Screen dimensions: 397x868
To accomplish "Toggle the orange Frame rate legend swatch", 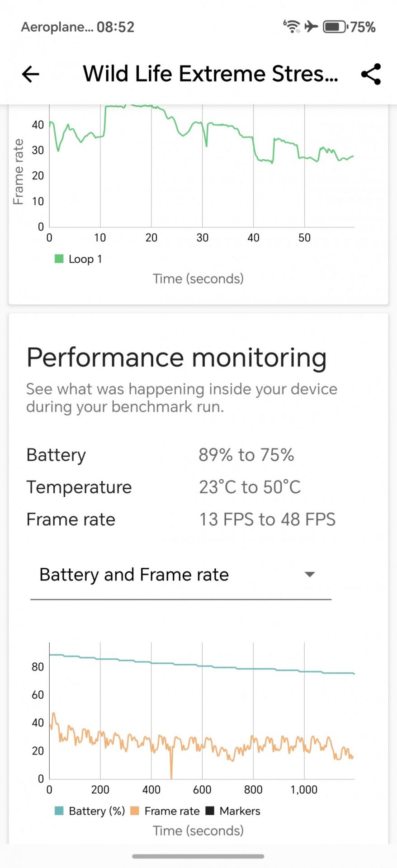I will pyautogui.click(x=135, y=811).
